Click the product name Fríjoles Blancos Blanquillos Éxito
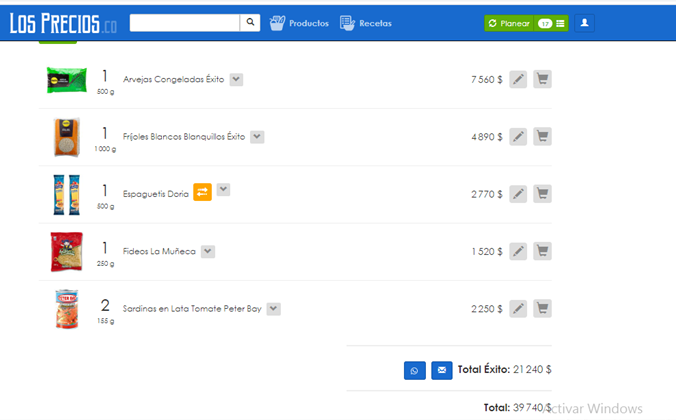This screenshot has height=420, width=676. (184, 137)
